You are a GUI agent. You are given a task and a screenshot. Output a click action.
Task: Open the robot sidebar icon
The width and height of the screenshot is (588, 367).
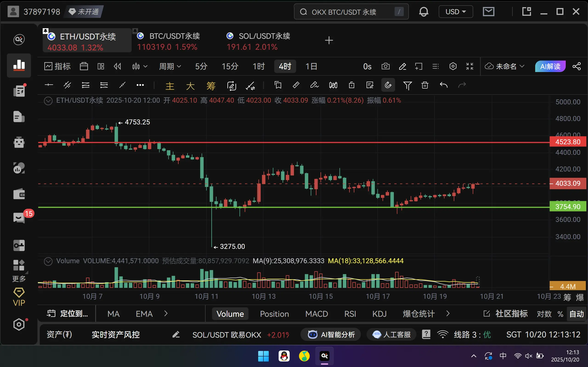click(19, 142)
